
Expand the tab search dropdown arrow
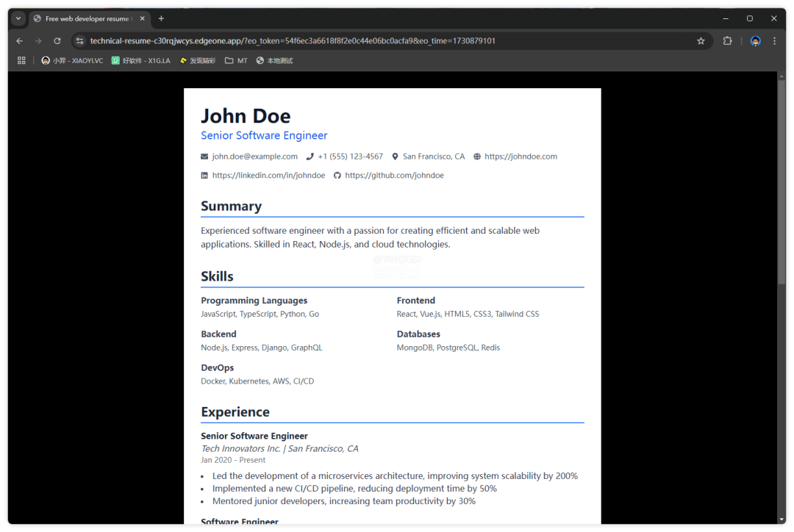18,18
